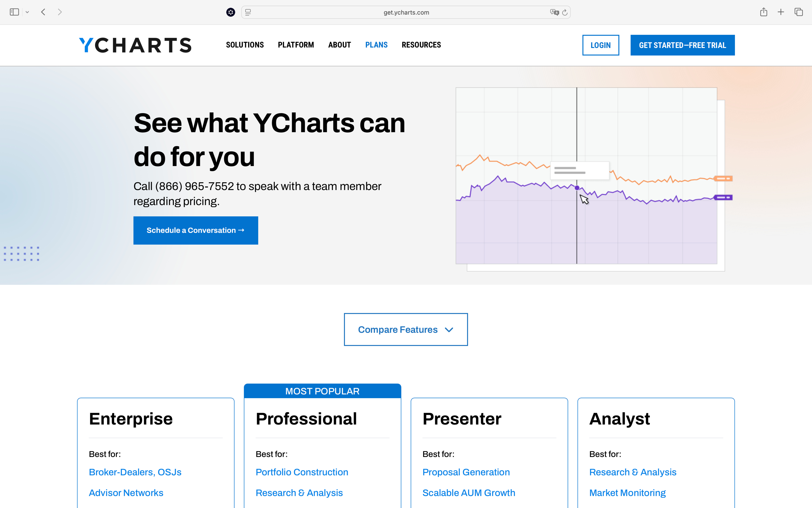Open the RESOURCES menu
The height and width of the screenshot is (508, 812).
(421, 45)
